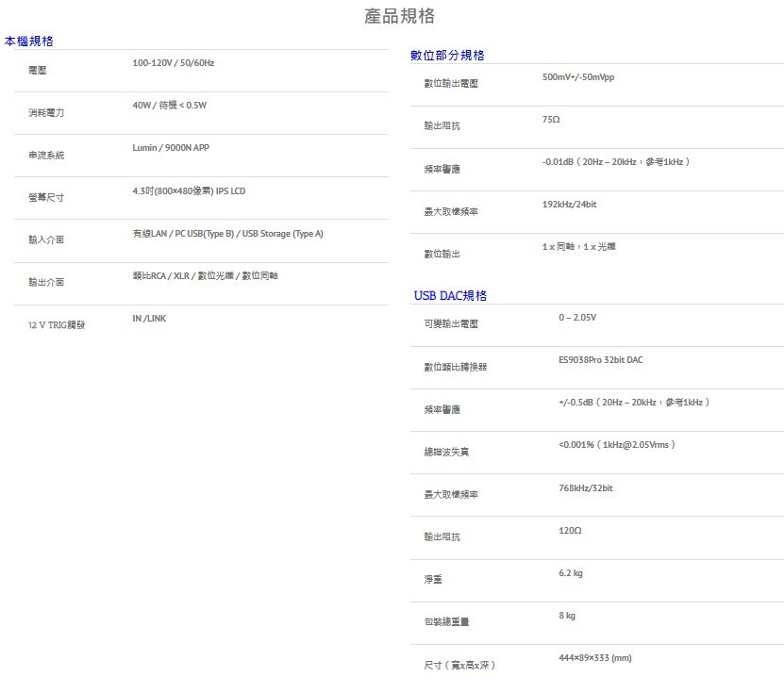
Task: Select the 192kHz/24bit sampling rate value
Action: 569,205
